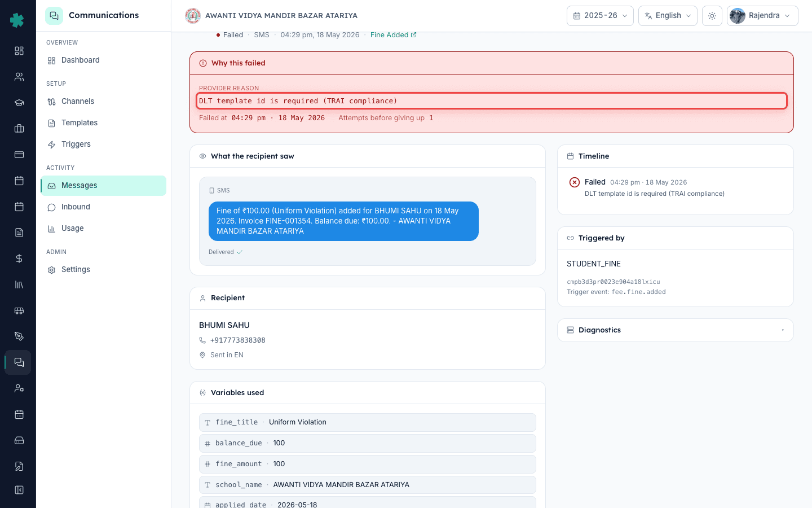
Task: Open the calendar-days grid icon in the dark rail
Action: pos(19,414)
